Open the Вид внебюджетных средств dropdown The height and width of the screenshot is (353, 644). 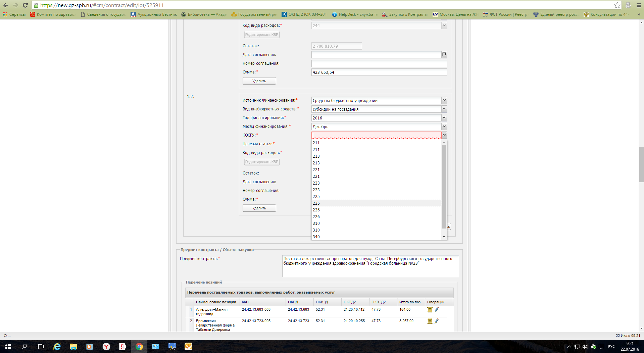pos(444,109)
